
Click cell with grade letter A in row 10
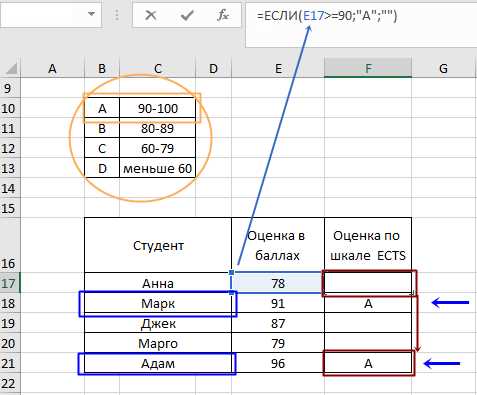click(102, 108)
